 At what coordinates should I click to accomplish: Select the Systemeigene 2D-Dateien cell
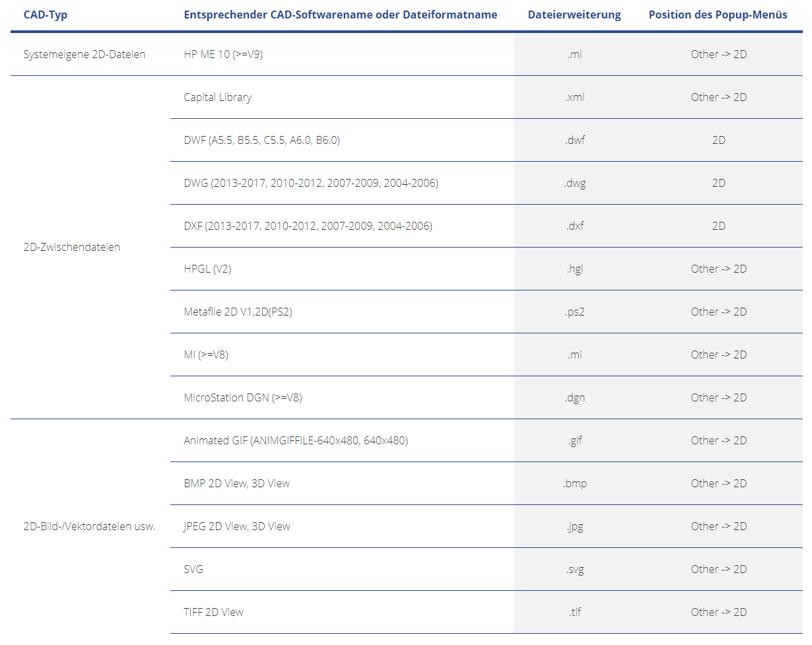pyautogui.click(x=84, y=54)
